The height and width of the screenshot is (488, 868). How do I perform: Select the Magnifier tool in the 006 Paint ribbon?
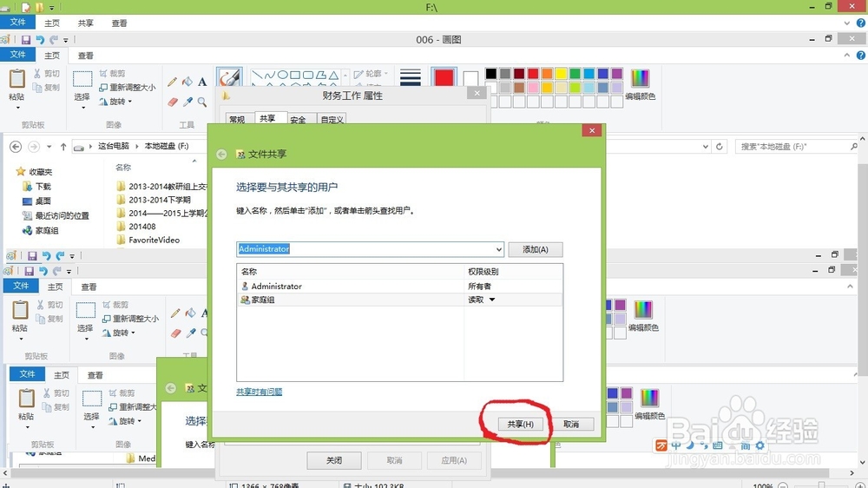(x=202, y=102)
